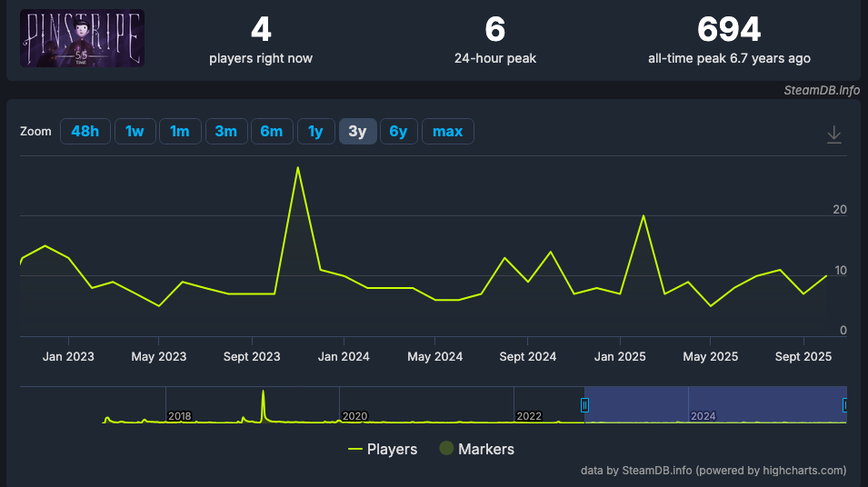Click the Sept 2023 x-axis label

click(252, 356)
